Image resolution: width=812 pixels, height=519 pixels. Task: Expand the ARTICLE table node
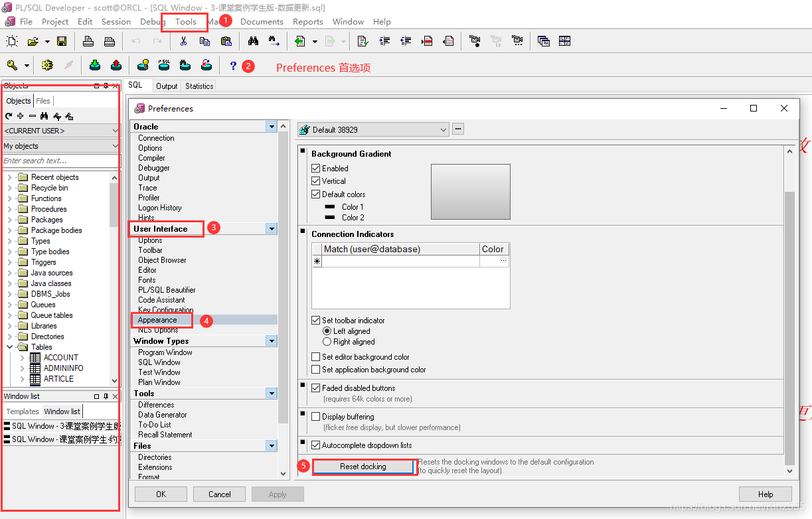23,379
